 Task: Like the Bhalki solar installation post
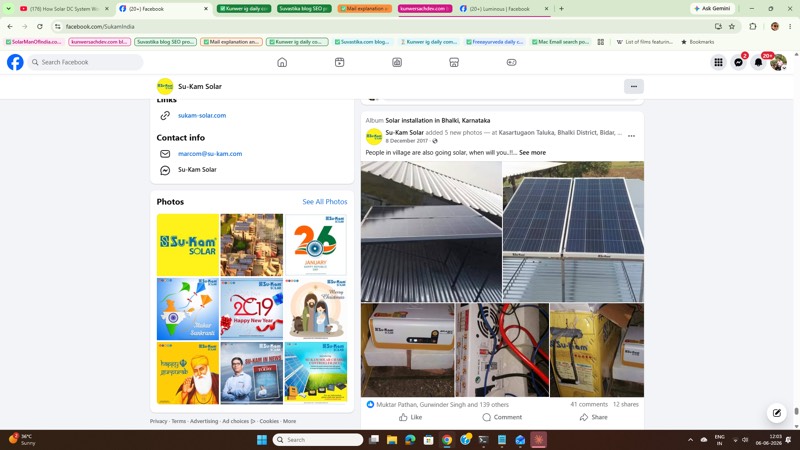pos(411,417)
